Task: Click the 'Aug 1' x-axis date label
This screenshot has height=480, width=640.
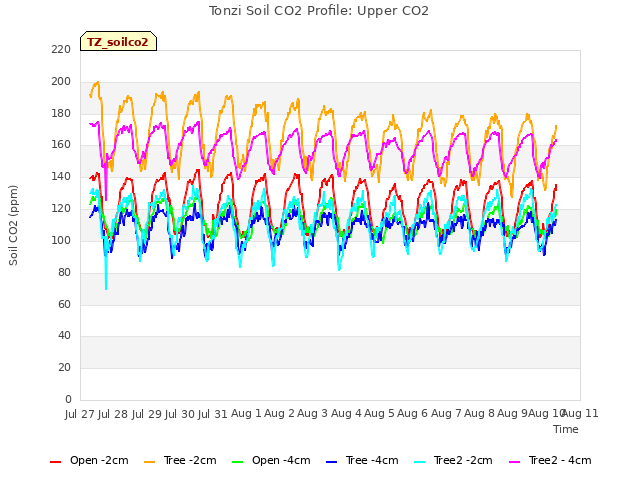Action: click(x=246, y=413)
